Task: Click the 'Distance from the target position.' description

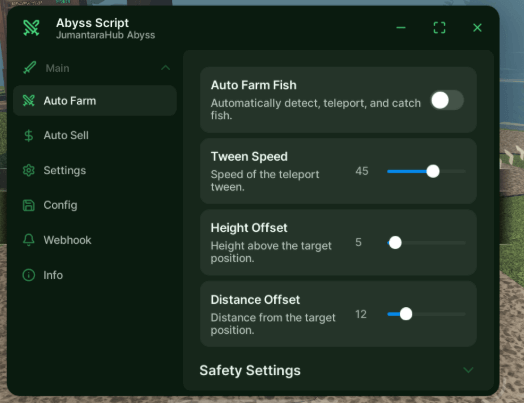Action: coord(273,323)
